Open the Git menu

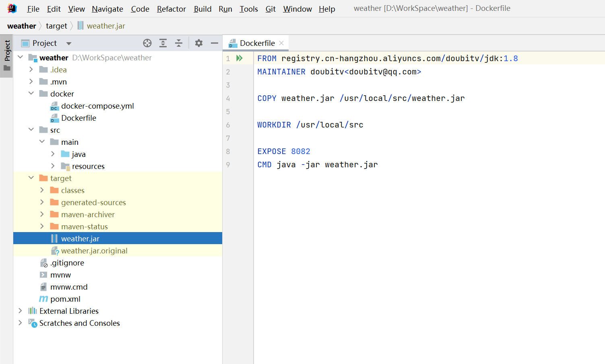coord(270,9)
